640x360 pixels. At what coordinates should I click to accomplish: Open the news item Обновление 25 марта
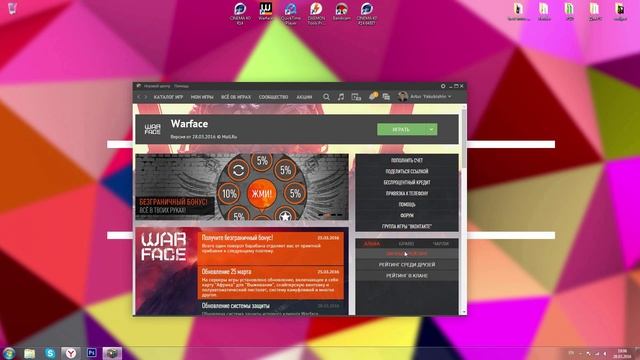(x=271, y=282)
